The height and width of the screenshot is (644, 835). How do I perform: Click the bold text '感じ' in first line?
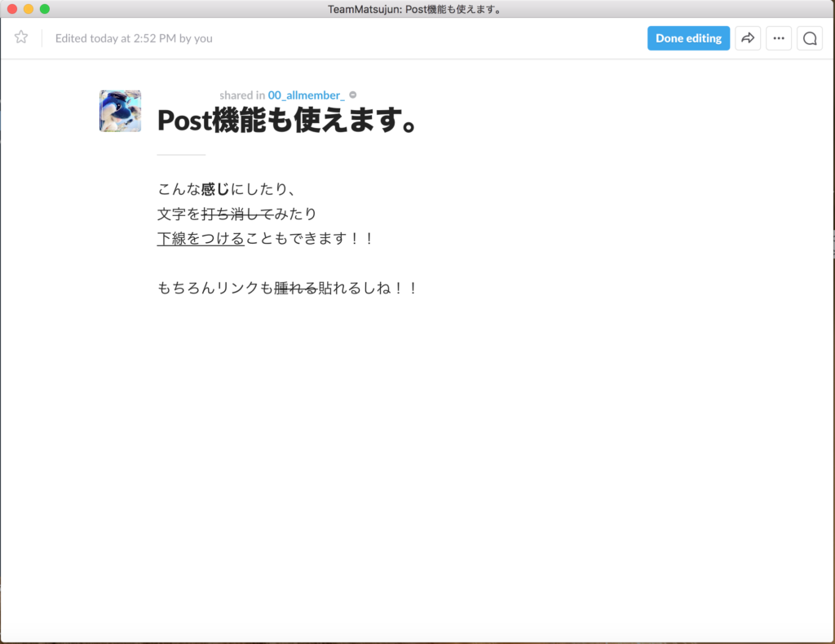(x=215, y=189)
